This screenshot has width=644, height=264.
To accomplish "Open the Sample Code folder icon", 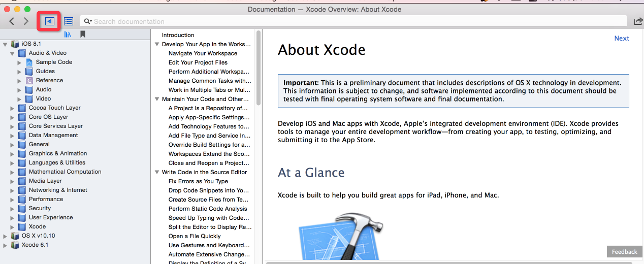I will [29, 62].
